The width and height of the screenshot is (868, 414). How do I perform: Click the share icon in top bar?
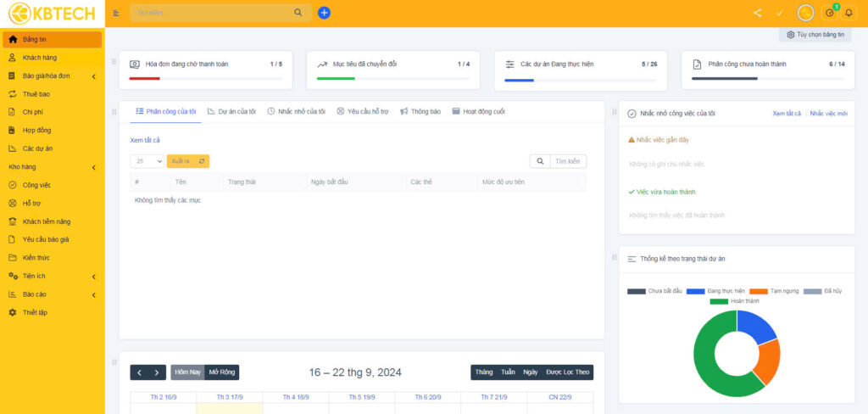click(x=757, y=13)
